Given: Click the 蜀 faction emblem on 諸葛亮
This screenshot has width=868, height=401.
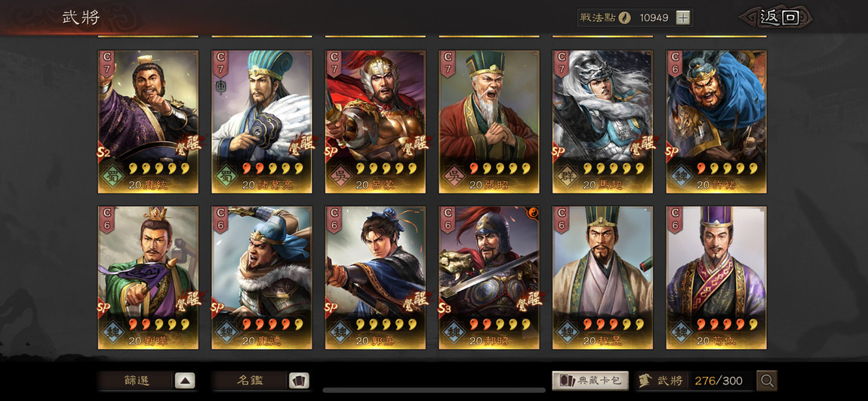Looking at the screenshot, I should point(226,175).
